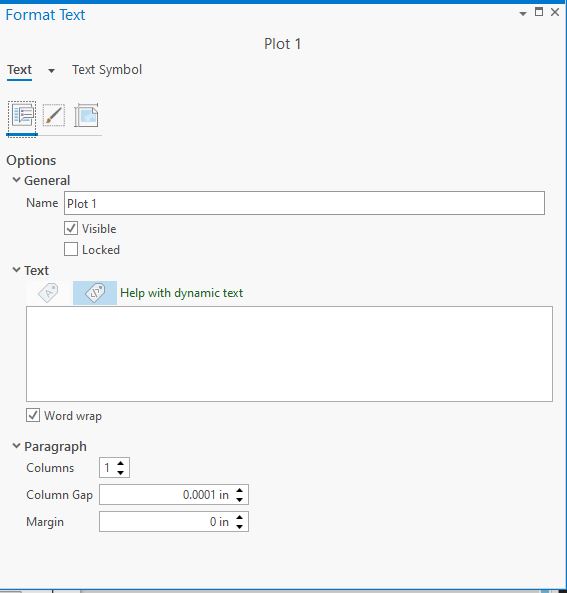567x593 pixels.
Task: Toggle the Word wrap checkbox
Action: [33, 415]
